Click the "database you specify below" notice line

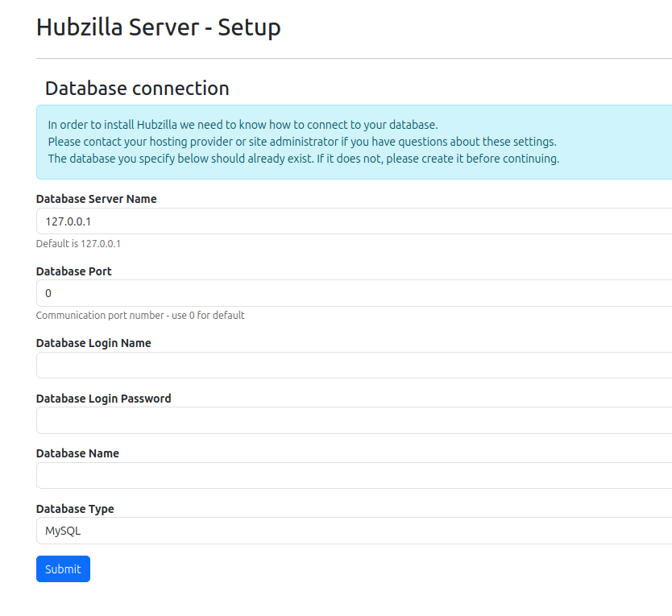pos(303,159)
